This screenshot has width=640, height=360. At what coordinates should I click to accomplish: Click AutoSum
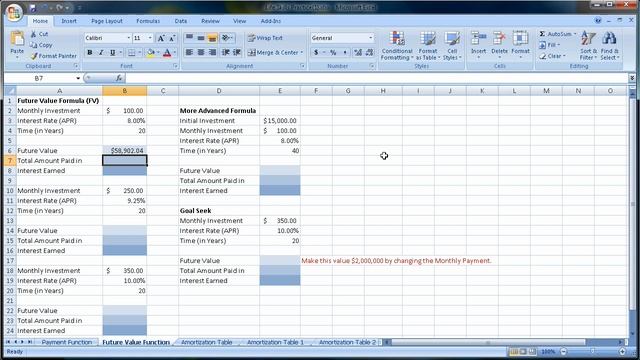click(x=557, y=34)
